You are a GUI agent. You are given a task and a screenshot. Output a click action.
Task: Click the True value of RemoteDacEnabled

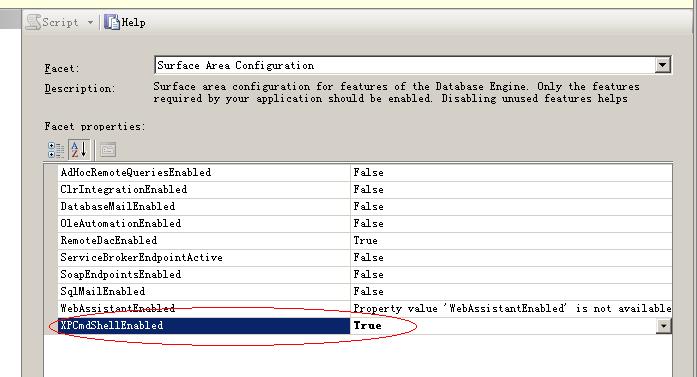pos(365,241)
